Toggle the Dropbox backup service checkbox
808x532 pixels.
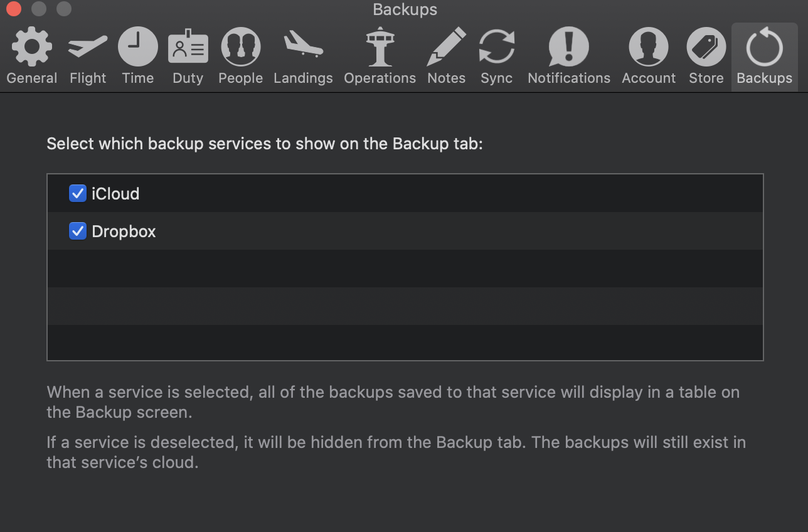78,231
